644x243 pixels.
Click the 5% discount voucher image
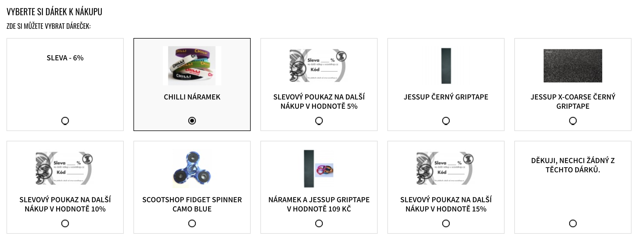318,66
